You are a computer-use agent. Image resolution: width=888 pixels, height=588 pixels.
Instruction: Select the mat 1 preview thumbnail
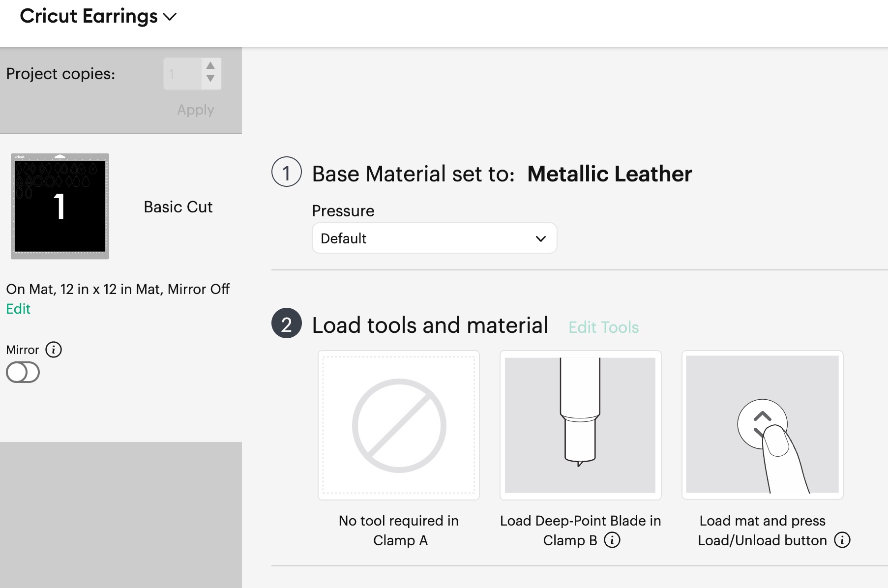[60, 206]
